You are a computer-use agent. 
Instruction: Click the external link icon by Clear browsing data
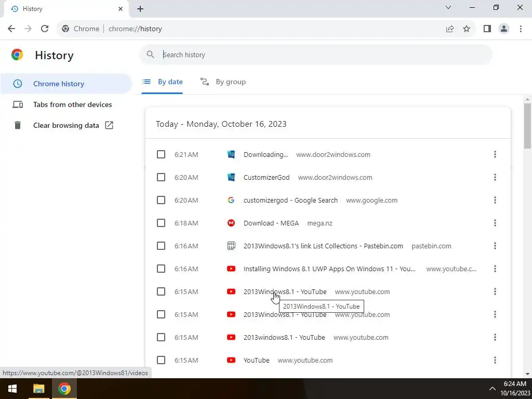click(109, 125)
